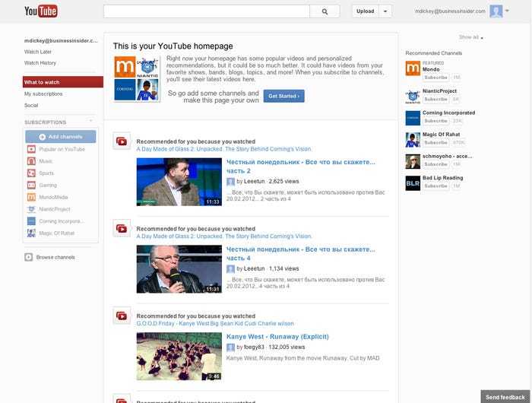Click the Sports channel icon in sidebar
The image size is (532, 403).
pyautogui.click(x=31, y=173)
